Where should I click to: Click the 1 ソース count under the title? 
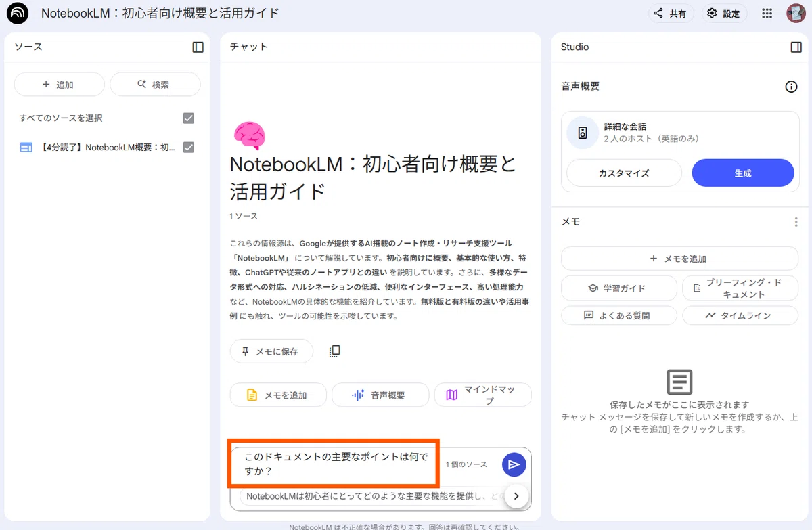coord(244,217)
